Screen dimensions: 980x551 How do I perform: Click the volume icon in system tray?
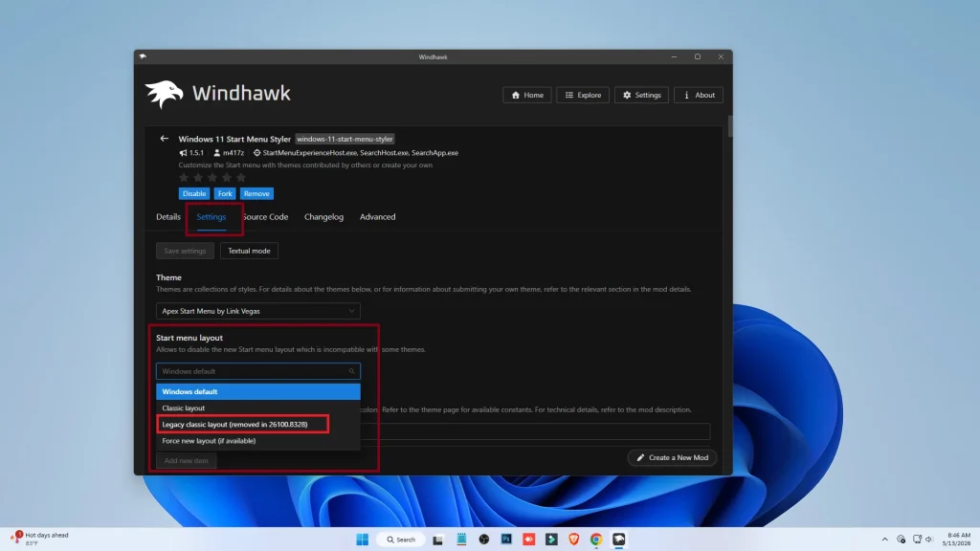[929, 540]
